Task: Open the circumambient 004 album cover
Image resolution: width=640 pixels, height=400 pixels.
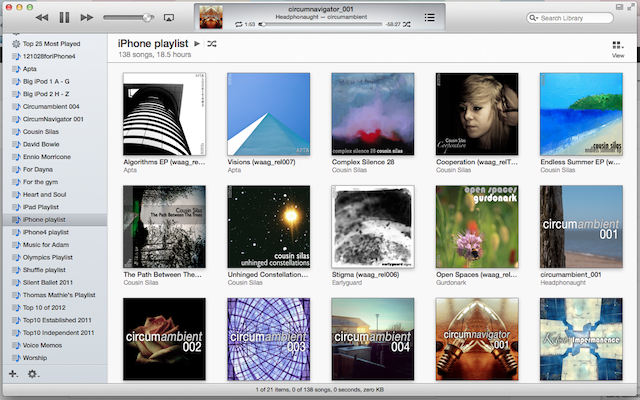Action: click(x=373, y=339)
